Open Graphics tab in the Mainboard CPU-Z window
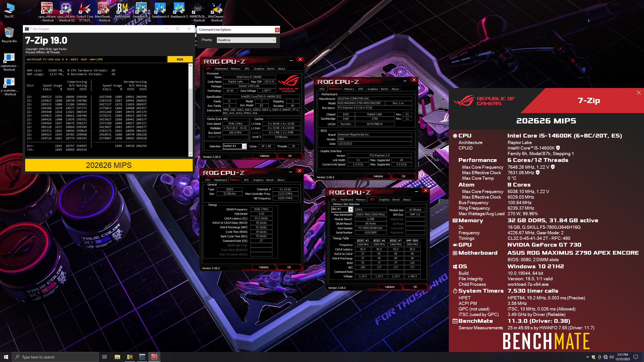The height and width of the screenshot is (362, 644). [373, 89]
